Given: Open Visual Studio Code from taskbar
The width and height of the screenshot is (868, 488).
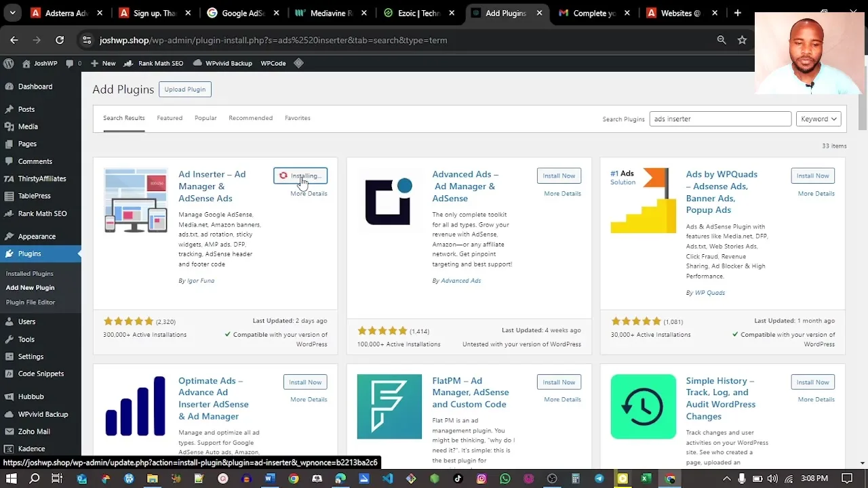Looking at the screenshot, I should coord(387,479).
